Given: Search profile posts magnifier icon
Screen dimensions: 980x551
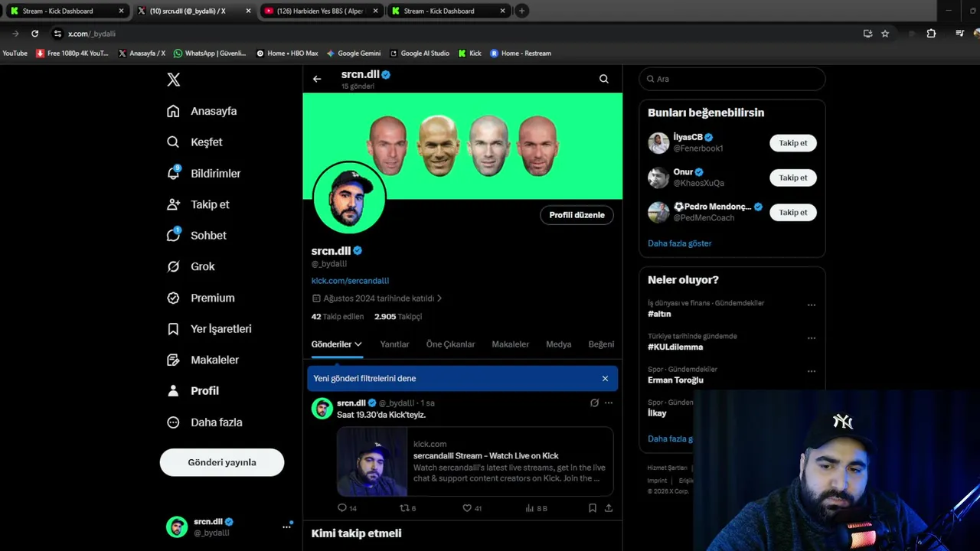Looking at the screenshot, I should [604, 79].
